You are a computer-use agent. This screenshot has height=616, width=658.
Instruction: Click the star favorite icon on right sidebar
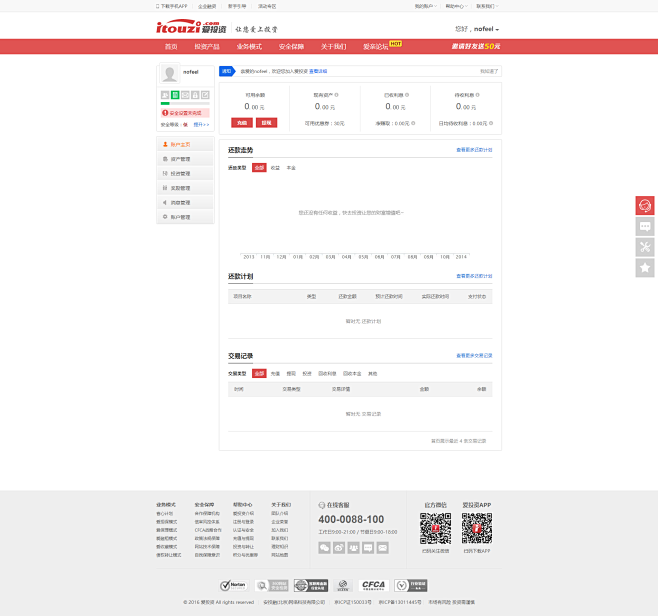pos(645,268)
